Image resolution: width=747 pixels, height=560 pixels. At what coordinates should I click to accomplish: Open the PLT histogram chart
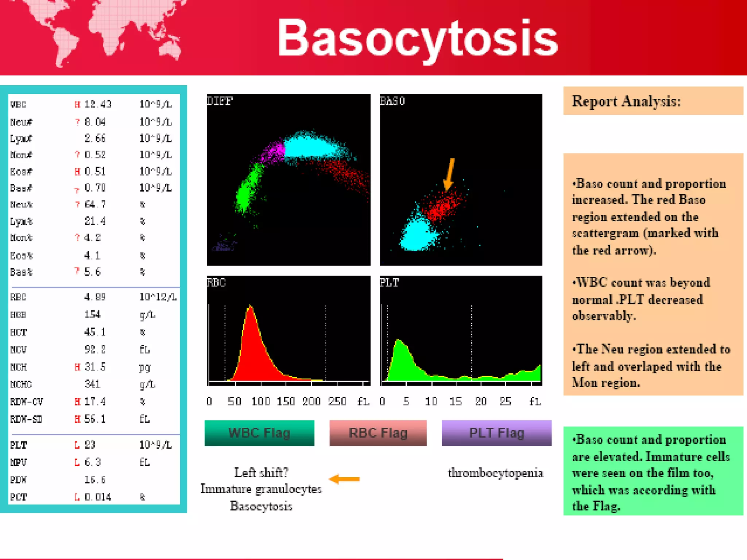click(x=461, y=330)
